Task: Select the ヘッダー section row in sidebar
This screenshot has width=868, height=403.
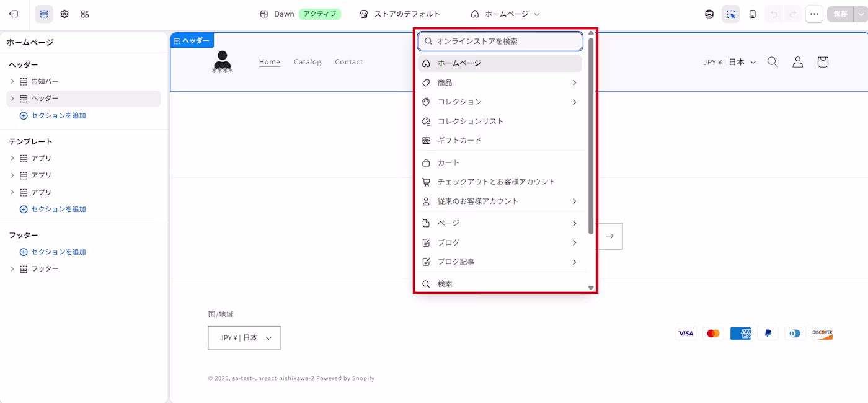Action: [x=83, y=99]
